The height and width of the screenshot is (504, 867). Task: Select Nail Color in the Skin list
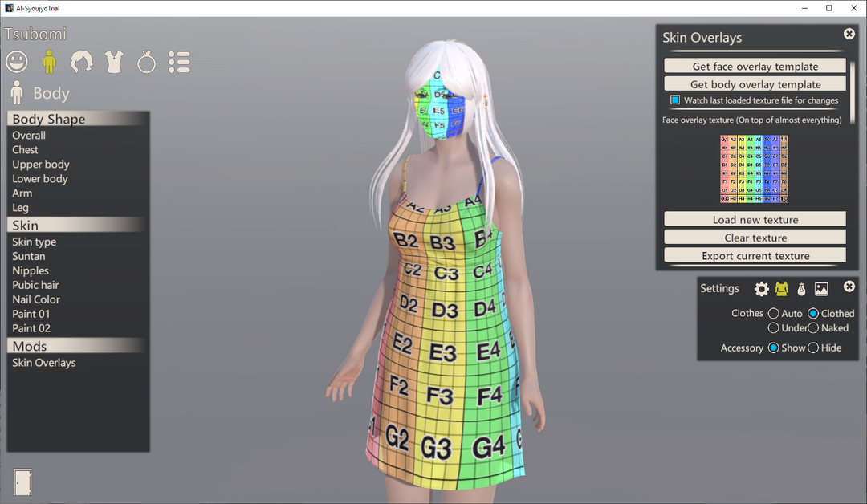[x=35, y=299]
